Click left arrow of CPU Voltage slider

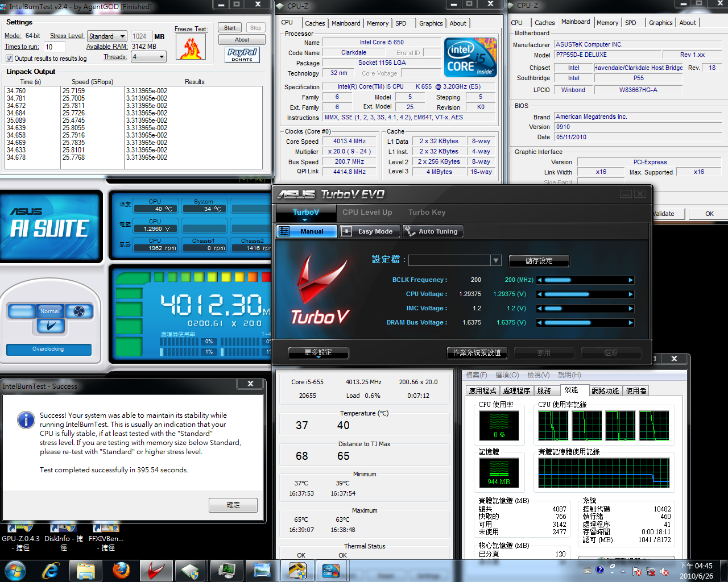[x=540, y=294]
